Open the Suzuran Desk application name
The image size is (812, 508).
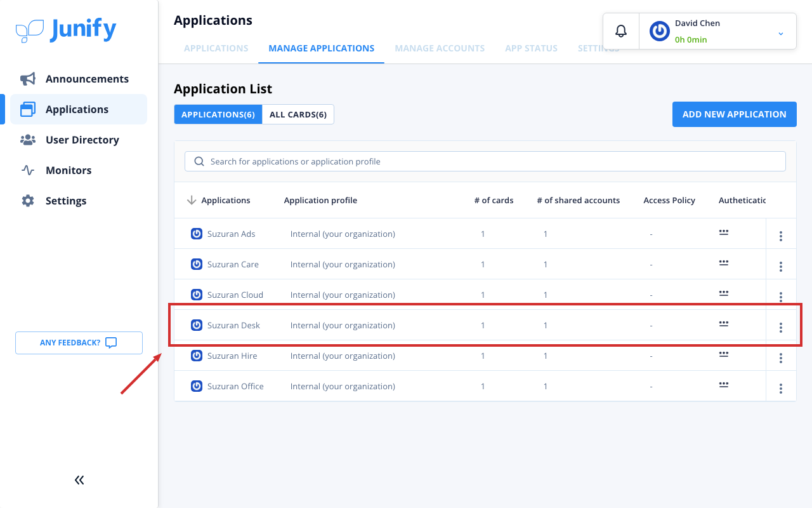tap(233, 325)
